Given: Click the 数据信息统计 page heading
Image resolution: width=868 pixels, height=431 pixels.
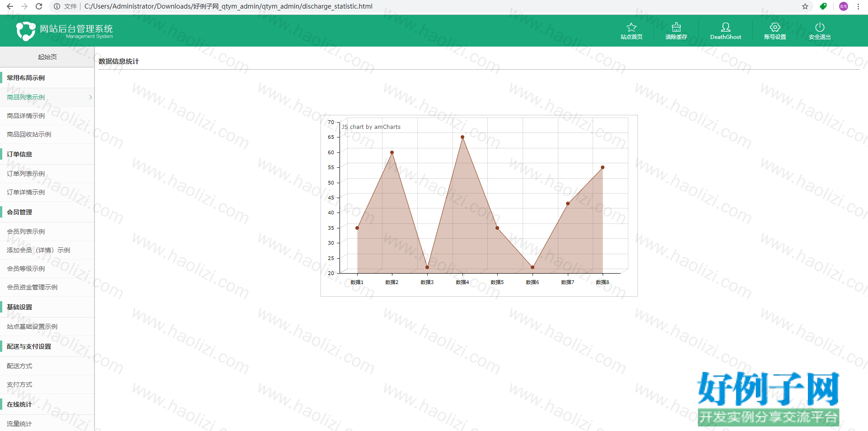Looking at the screenshot, I should tap(119, 62).
